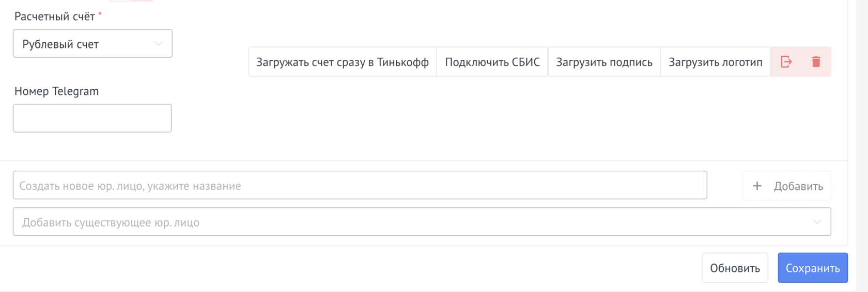868x292 pixels.
Task: Click the Номер Telegram label text
Action: coord(56,91)
